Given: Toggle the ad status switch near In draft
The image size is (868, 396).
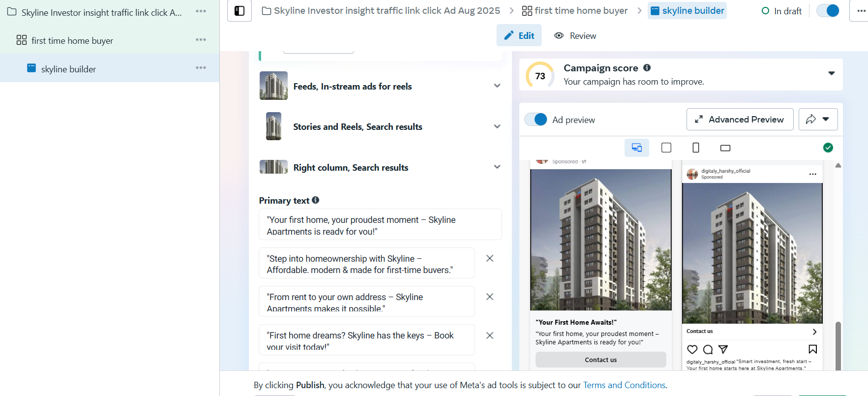Looking at the screenshot, I should 828,11.
